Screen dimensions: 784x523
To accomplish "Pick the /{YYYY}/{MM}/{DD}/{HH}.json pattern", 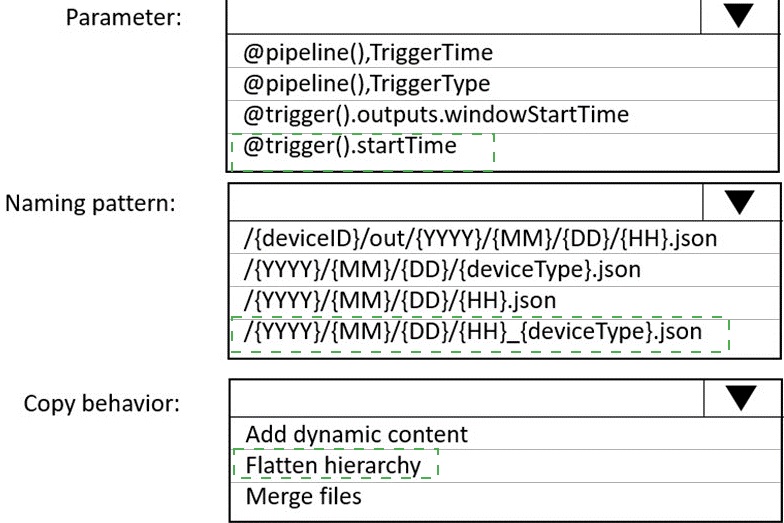I will click(x=400, y=301).
